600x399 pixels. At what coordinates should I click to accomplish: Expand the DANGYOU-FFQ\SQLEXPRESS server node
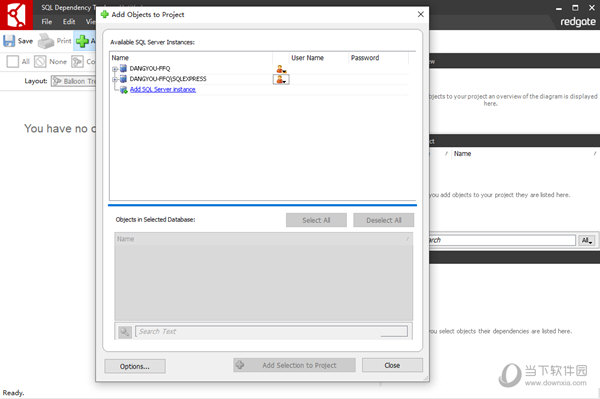point(114,79)
